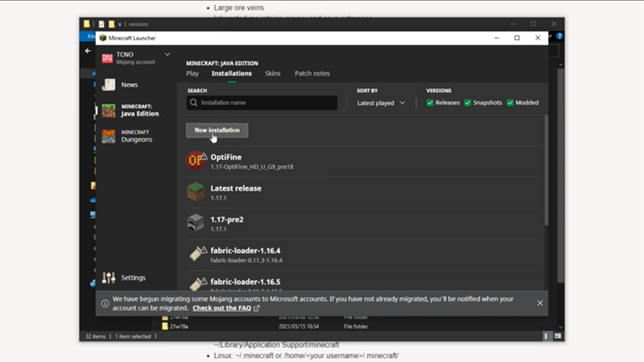This screenshot has width=644, height=362.
Task: Select Minecraft Dungeons sidebar icon
Action: coord(108,137)
